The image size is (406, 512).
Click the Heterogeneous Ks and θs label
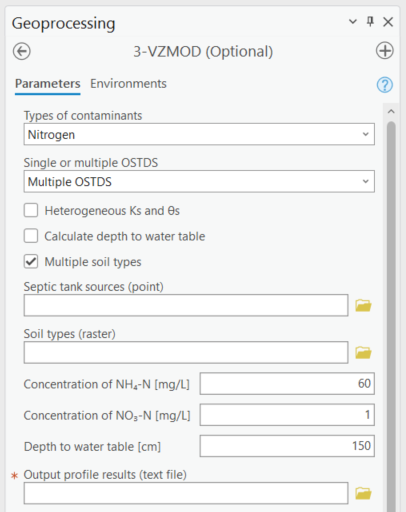click(x=112, y=211)
